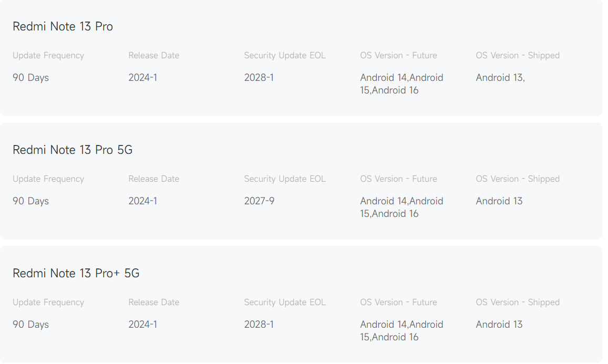Click Android 13 shipped value for Pro+ 5G
The height and width of the screenshot is (364, 608).
coord(499,324)
